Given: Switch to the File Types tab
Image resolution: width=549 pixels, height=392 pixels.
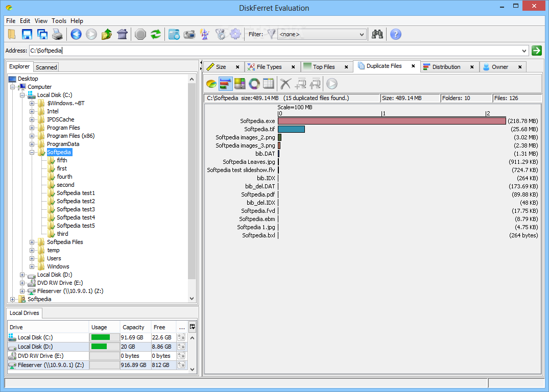Looking at the screenshot, I should pyautogui.click(x=269, y=67).
